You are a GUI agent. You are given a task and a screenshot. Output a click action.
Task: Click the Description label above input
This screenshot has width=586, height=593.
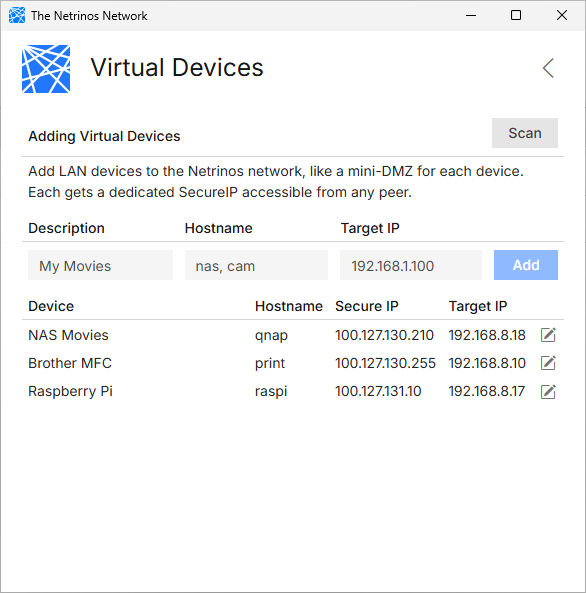pyautogui.click(x=67, y=229)
